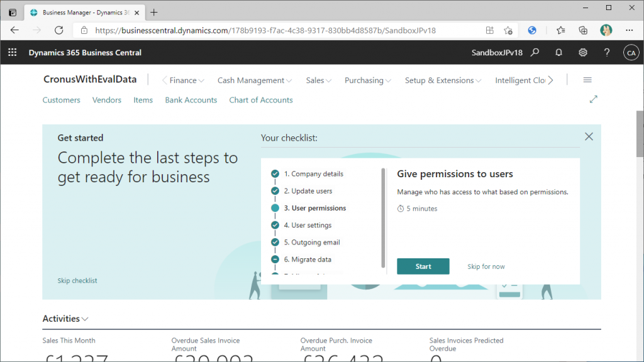Viewport: 644px width, 362px height.
Task: Click the page vertical scrollbar
Action: pyautogui.click(x=640, y=134)
